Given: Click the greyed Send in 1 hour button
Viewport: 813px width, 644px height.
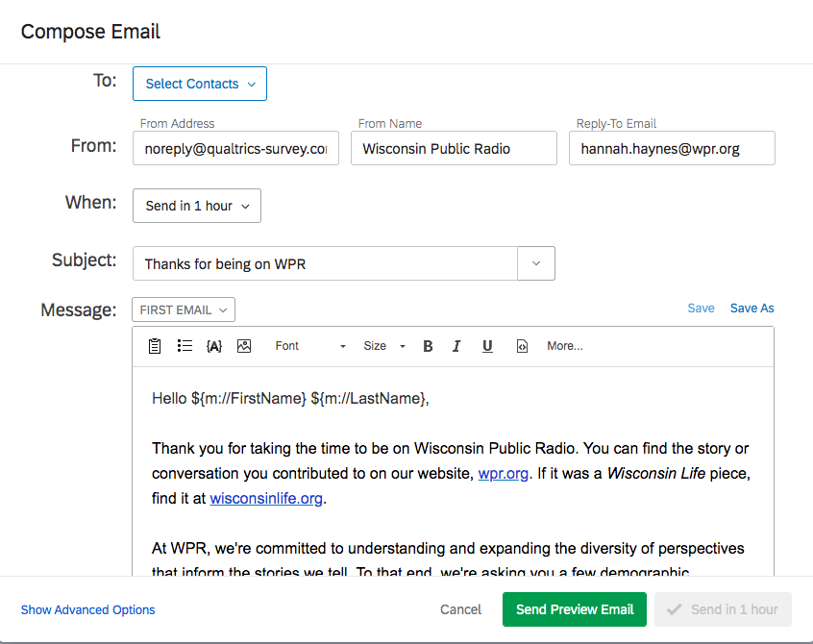Looking at the screenshot, I should point(723,609).
